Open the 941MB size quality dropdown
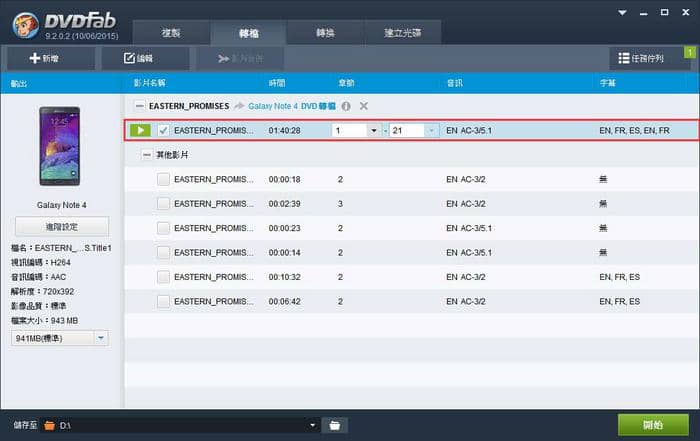Image resolution: width=700 pixels, height=441 pixels. coord(101,338)
